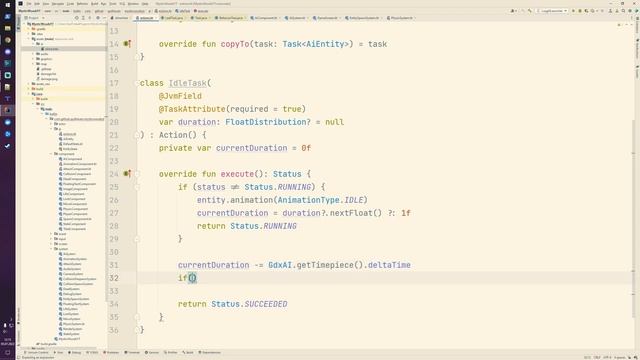Click the Expand All icon in Project panel header
Screen dimensions: 640x360
83,18
